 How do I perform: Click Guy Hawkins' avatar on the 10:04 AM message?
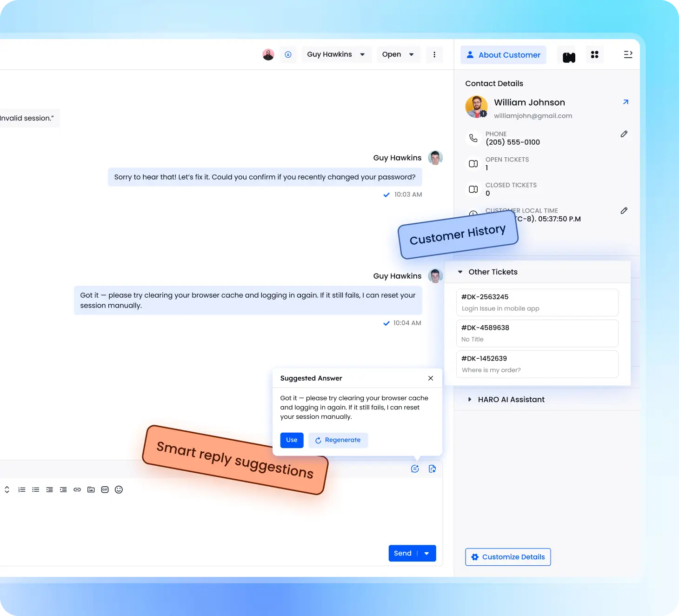click(x=435, y=276)
